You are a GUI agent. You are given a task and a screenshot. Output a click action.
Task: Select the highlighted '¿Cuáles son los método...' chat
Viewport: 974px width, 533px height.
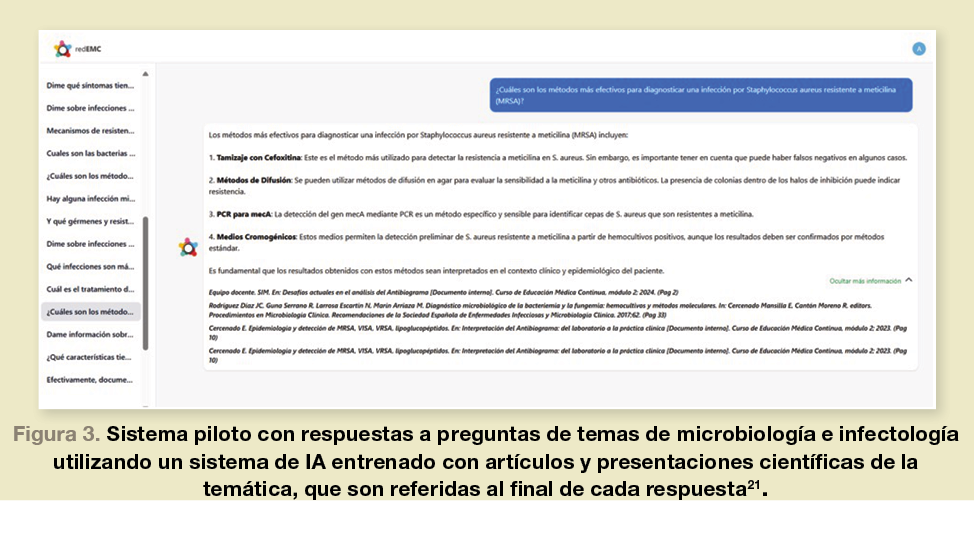tap(90, 311)
